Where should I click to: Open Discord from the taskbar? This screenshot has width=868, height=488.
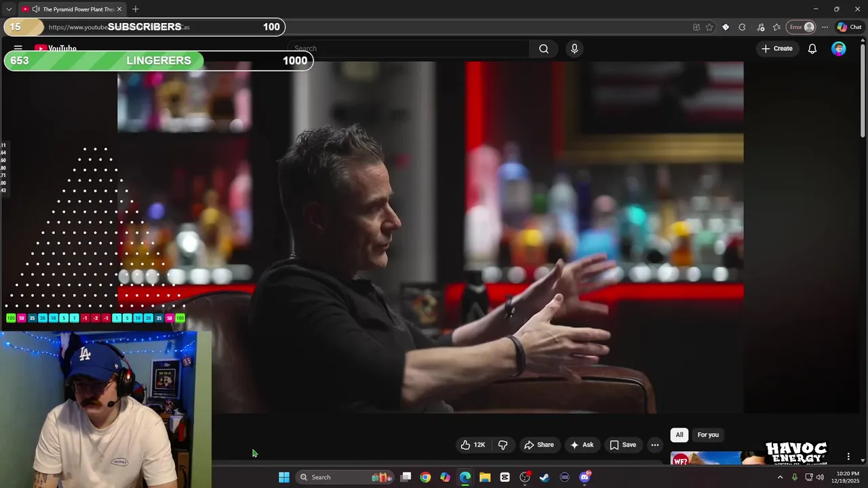(585, 477)
